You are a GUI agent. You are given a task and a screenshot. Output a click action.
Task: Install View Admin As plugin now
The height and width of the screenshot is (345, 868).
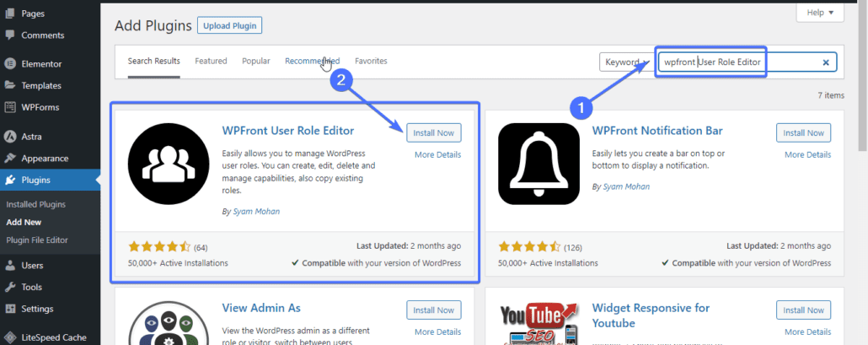pos(434,310)
